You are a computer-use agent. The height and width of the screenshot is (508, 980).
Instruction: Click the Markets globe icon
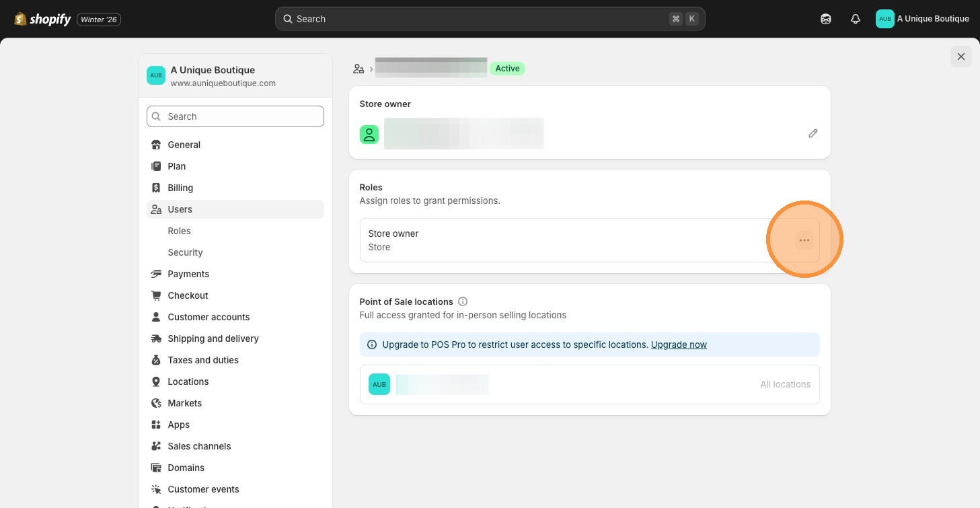pos(156,403)
